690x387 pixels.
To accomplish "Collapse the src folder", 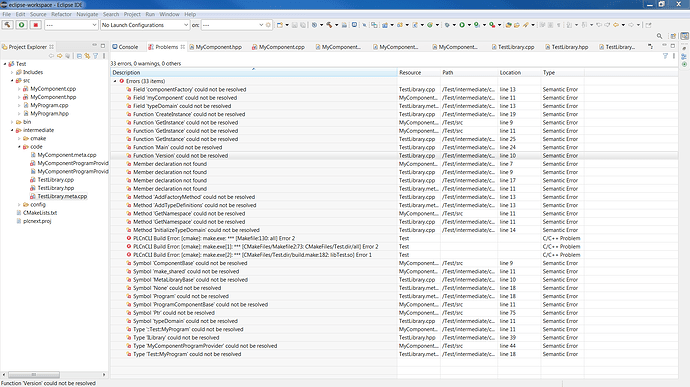I will pyautogui.click(x=12, y=81).
